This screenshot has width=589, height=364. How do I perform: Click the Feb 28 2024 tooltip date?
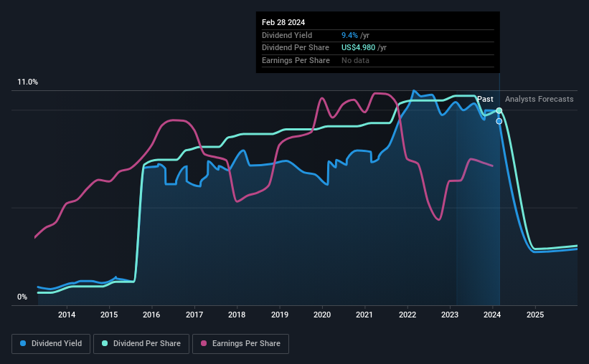pyautogui.click(x=283, y=22)
